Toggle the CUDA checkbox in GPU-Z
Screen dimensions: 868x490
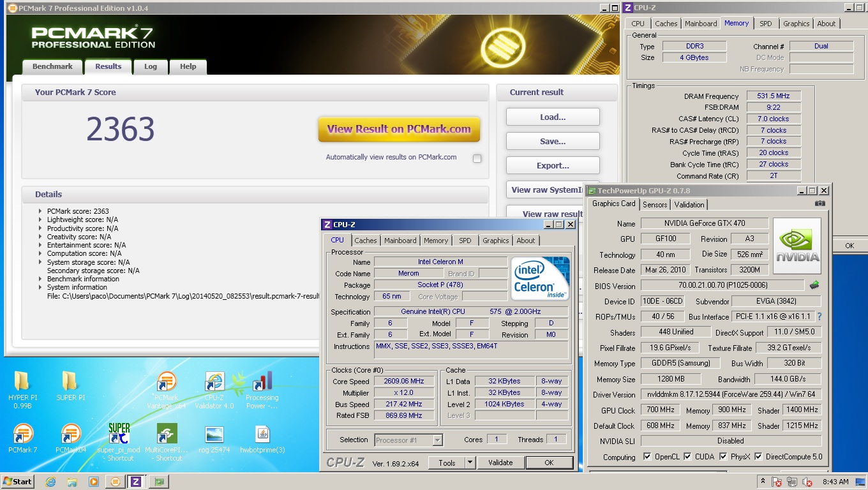687,457
